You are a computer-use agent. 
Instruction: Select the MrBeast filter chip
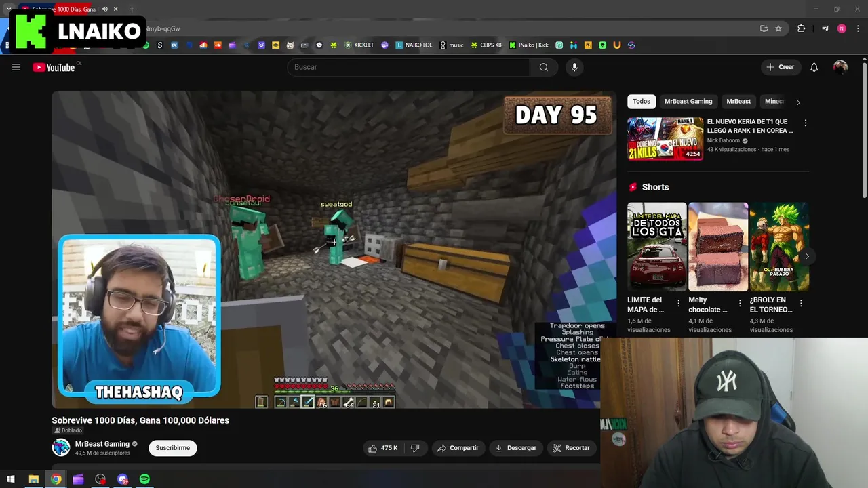(738, 102)
